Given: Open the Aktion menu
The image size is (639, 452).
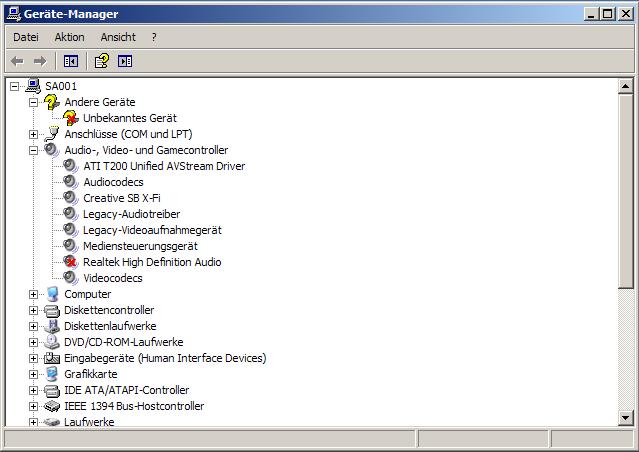Looking at the screenshot, I should (x=69, y=37).
